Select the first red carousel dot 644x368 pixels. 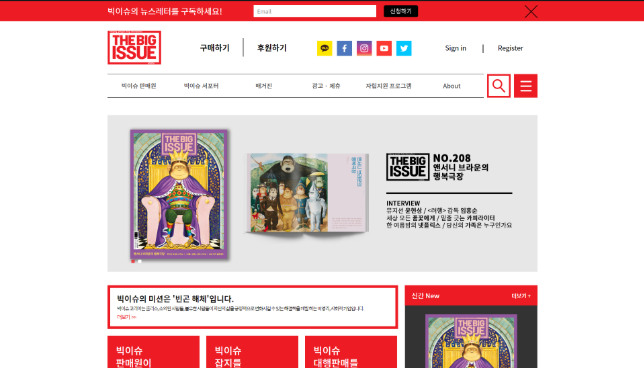point(133,261)
